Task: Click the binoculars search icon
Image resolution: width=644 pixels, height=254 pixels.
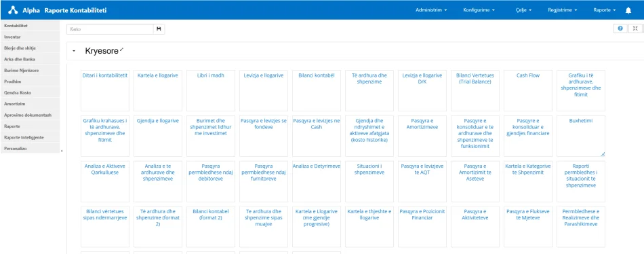Action: pyautogui.click(x=159, y=29)
